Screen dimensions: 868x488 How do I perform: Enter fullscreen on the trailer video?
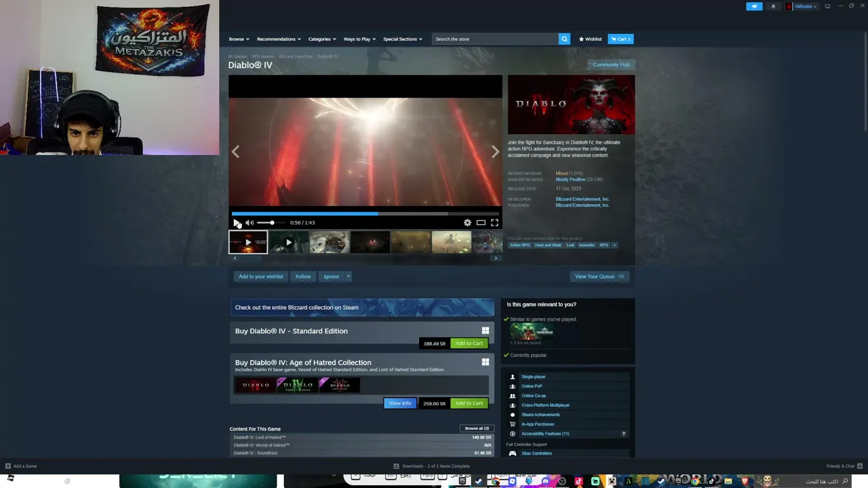pyautogui.click(x=494, y=222)
